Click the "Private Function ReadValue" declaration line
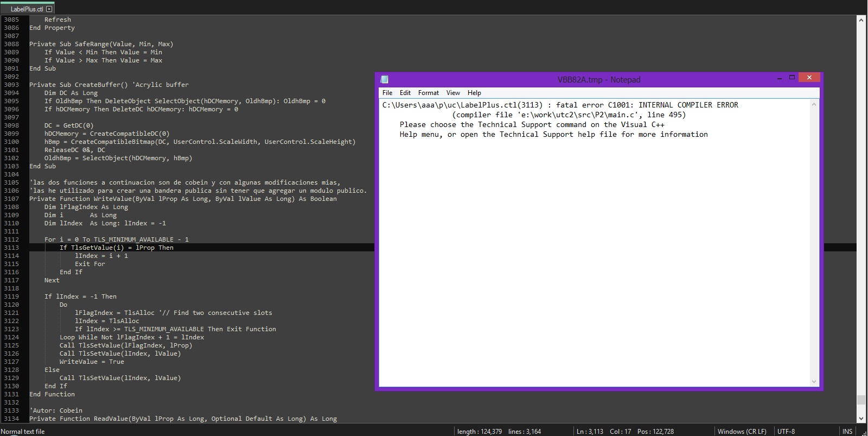 [183, 419]
